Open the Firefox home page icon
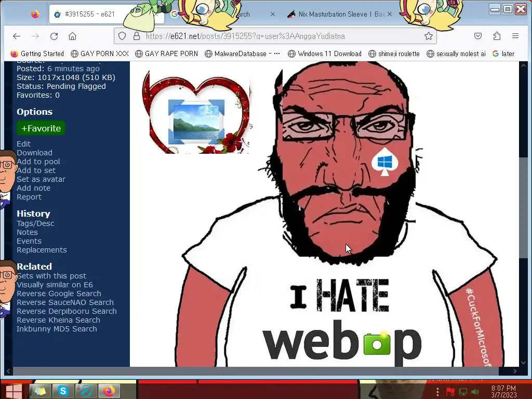The height and width of the screenshot is (399, 532). pos(72,36)
